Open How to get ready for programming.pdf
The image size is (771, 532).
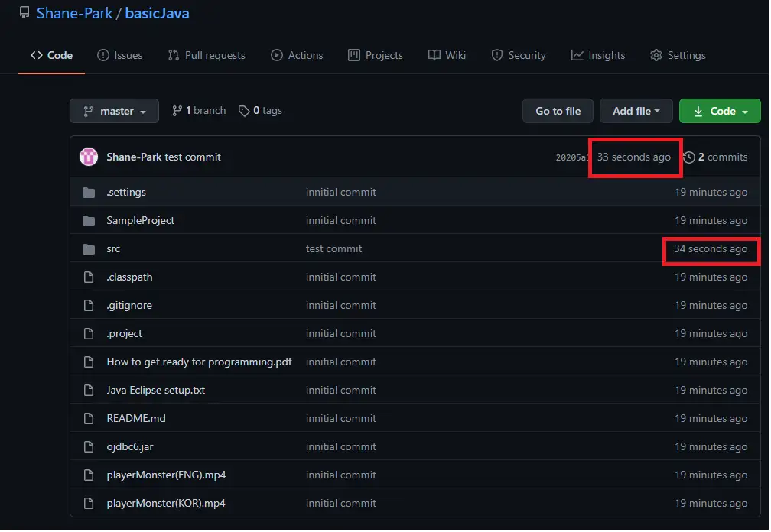click(x=199, y=362)
